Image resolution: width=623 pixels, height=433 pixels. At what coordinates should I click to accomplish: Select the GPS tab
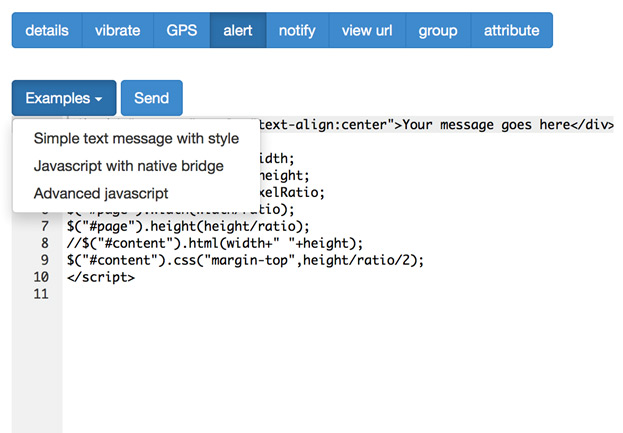coord(182,30)
